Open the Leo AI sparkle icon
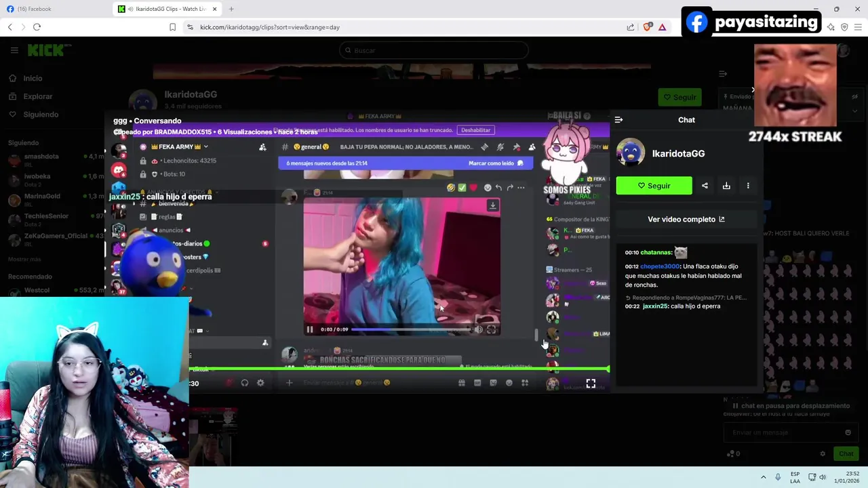 point(831,27)
